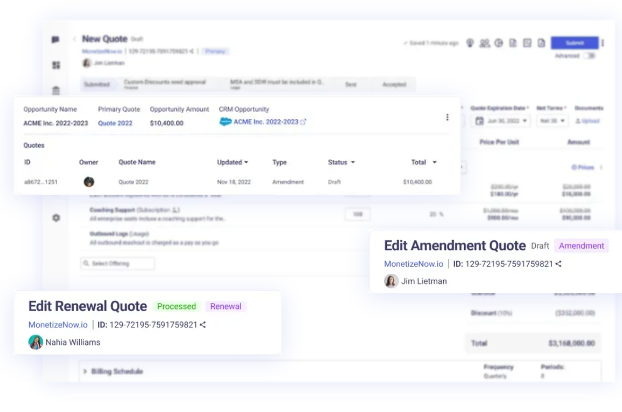Click the $3,168,000.00 total amount
Image resolution: width=622 pixels, height=412 pixels.
click(x=572, y=343)
